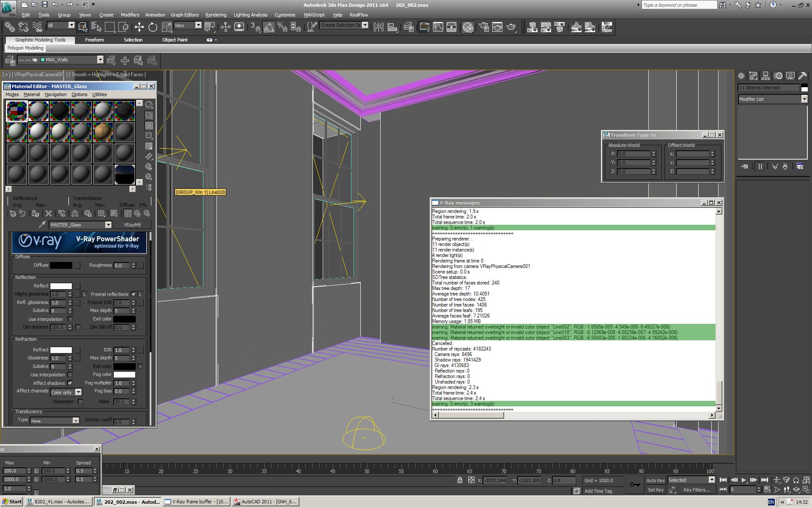Open the Translucency Type dropdown
The width and height of the screenshot is (812, 508).
pyautogui.click(x=76, y=421)
